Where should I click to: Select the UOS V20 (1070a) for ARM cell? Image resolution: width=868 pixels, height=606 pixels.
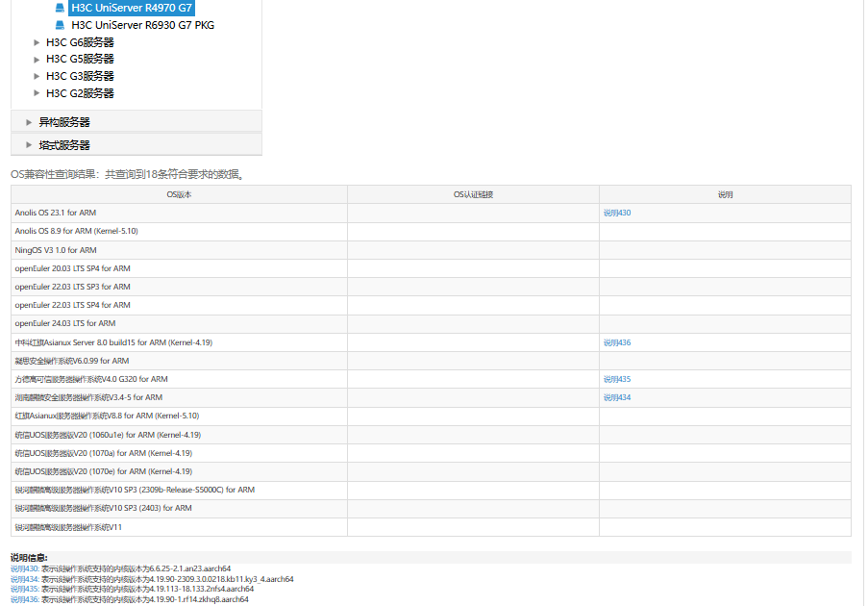pos(179,453)
